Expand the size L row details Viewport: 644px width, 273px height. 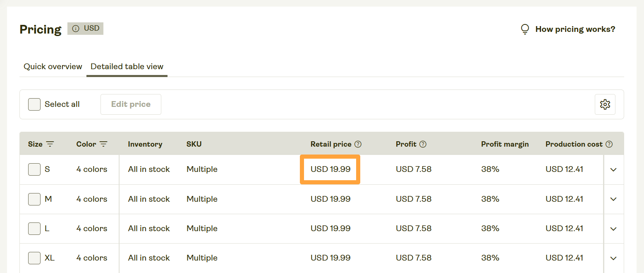point(613,228)
